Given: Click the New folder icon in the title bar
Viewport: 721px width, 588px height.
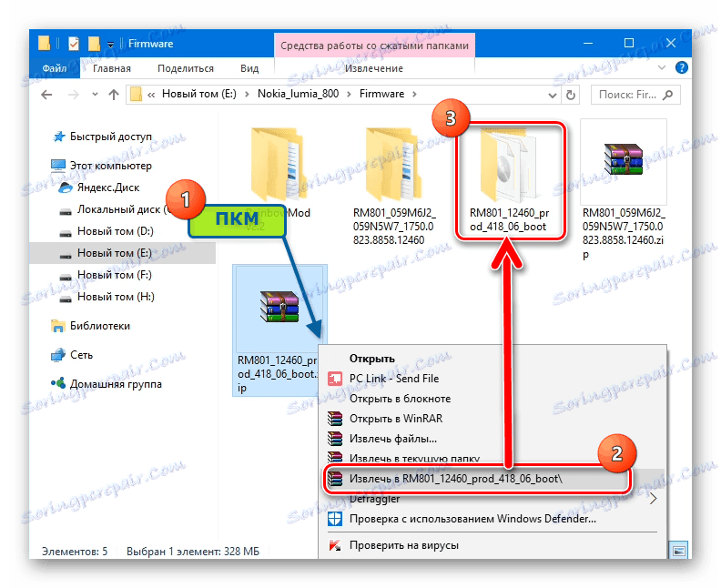Looking at the screenshot, I should click(94, 44).
